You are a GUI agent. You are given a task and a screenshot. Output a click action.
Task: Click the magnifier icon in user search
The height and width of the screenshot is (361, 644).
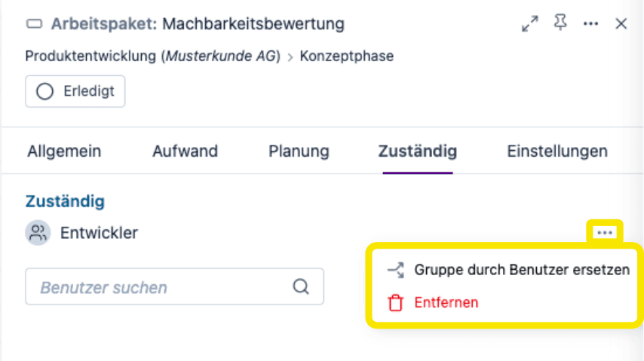[301, 286]
